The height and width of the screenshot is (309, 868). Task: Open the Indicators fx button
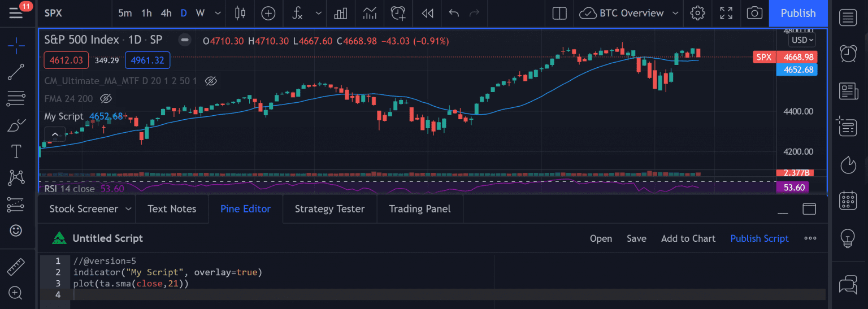(x=298, y=13)
